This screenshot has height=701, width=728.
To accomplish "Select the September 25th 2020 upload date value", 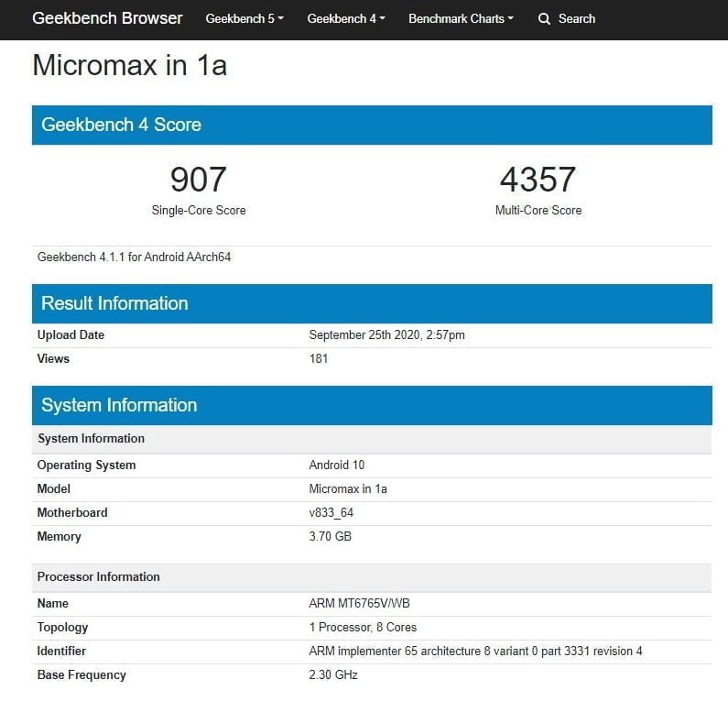I will (386, 335).
